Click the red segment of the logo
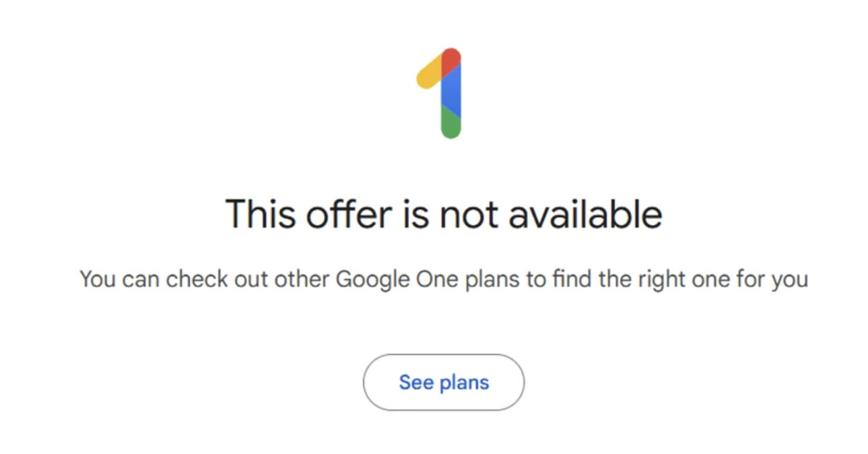This screenshot has height=454, width=868. tap(451, 60)
